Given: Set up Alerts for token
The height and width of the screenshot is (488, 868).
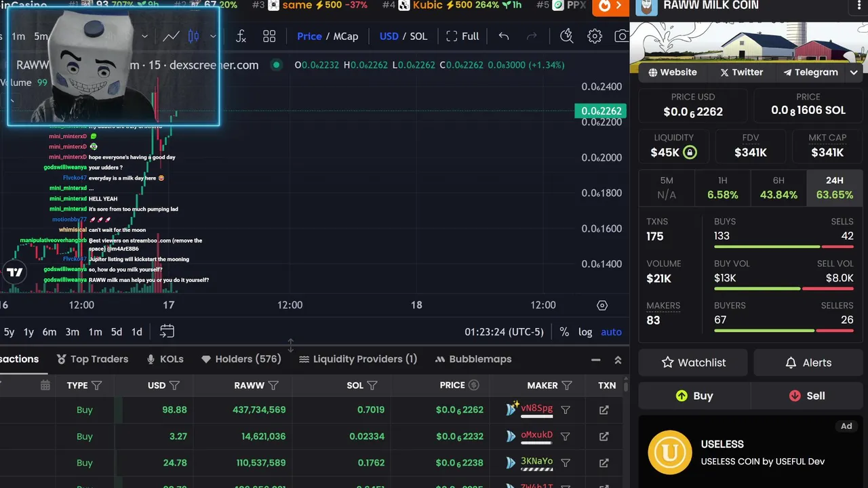Looking at the screenshot, I should tap(808, 363).
